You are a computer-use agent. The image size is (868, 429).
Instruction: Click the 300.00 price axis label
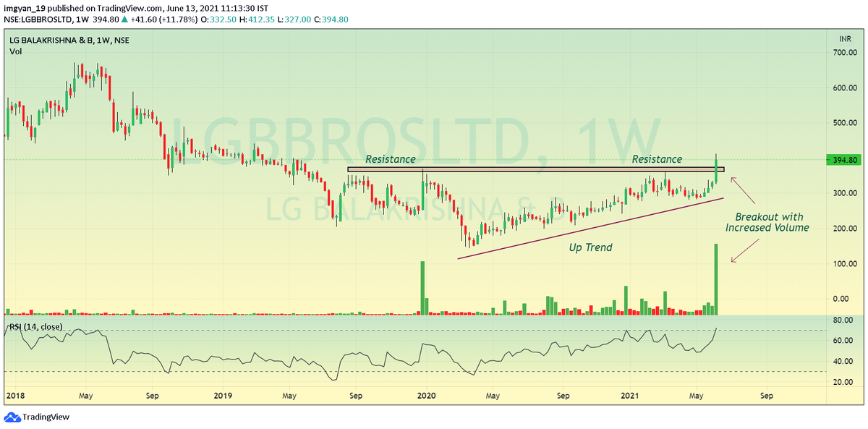[x=844, y=193]
